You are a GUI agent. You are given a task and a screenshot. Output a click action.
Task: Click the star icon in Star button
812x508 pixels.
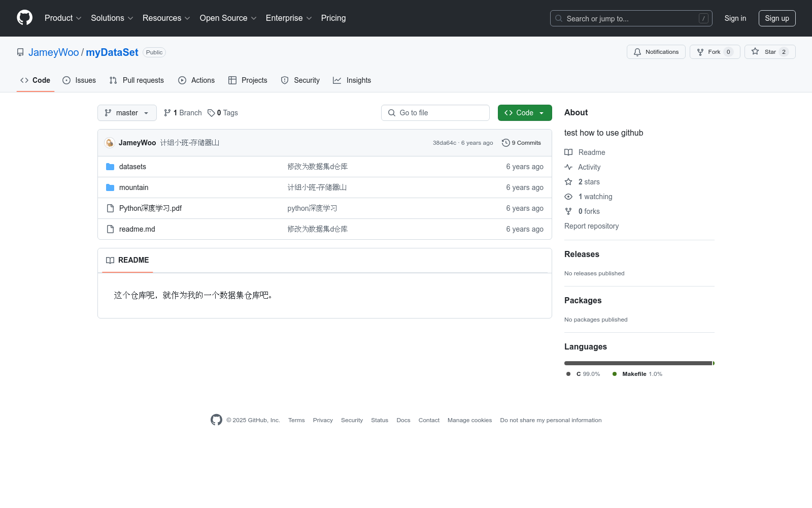click(x=755, y=52)
